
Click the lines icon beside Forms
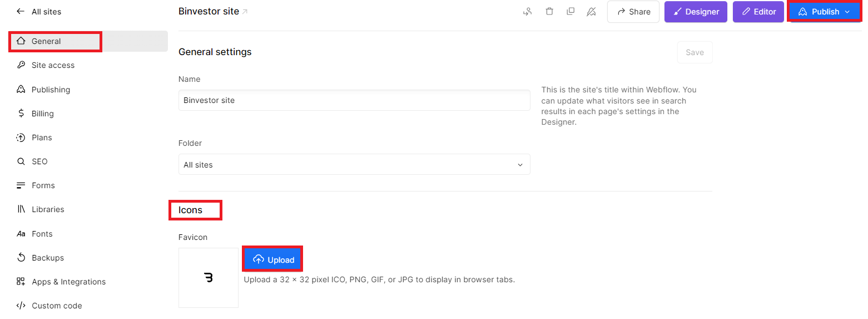pyautogui.click(x=21, y=185)
